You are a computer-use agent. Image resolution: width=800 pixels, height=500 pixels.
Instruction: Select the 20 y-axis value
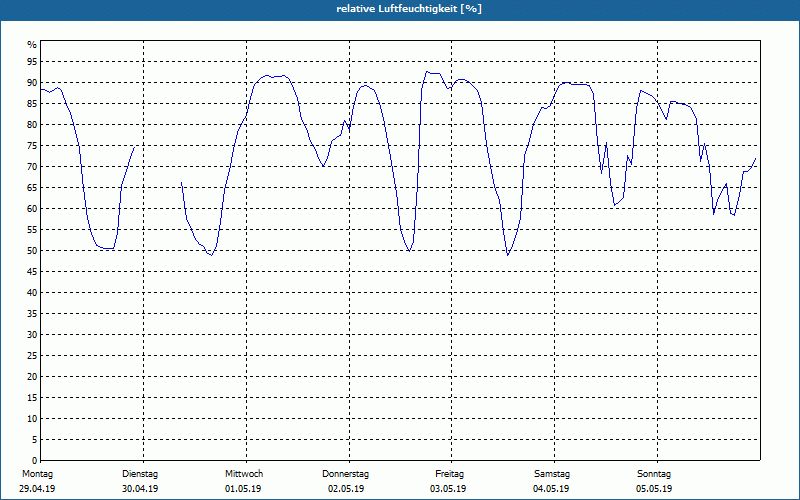point(32,377)
